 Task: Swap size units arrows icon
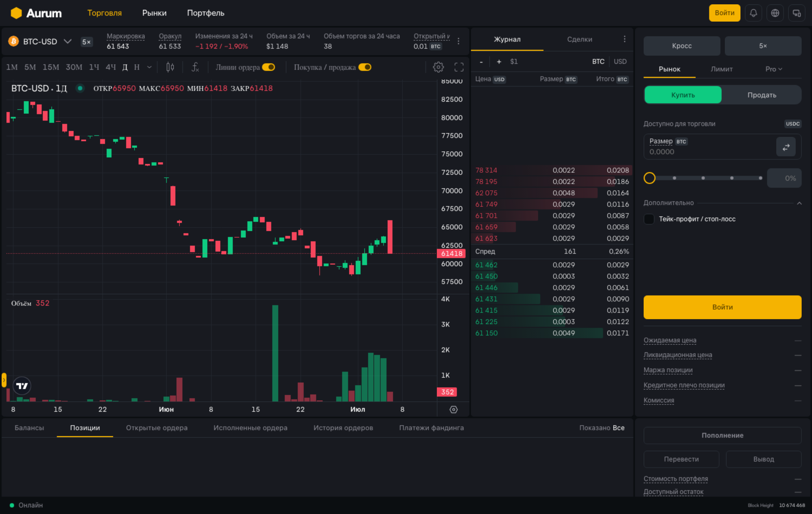click(786, 147)
